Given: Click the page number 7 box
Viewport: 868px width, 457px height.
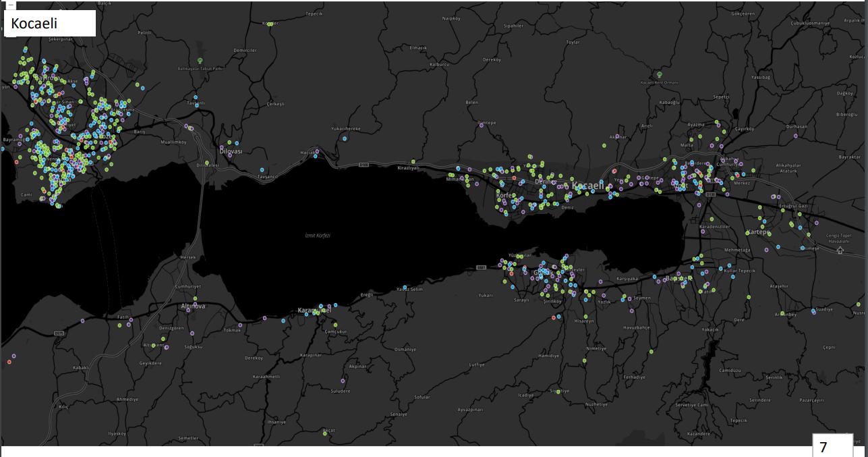Looking at the screenshot, I should (834, 446).
